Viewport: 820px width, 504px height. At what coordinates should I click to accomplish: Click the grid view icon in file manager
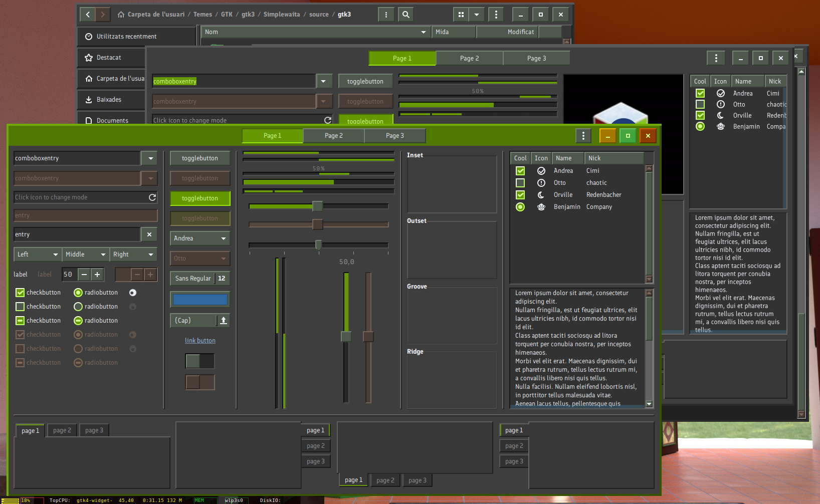click(x=461, y=15)
